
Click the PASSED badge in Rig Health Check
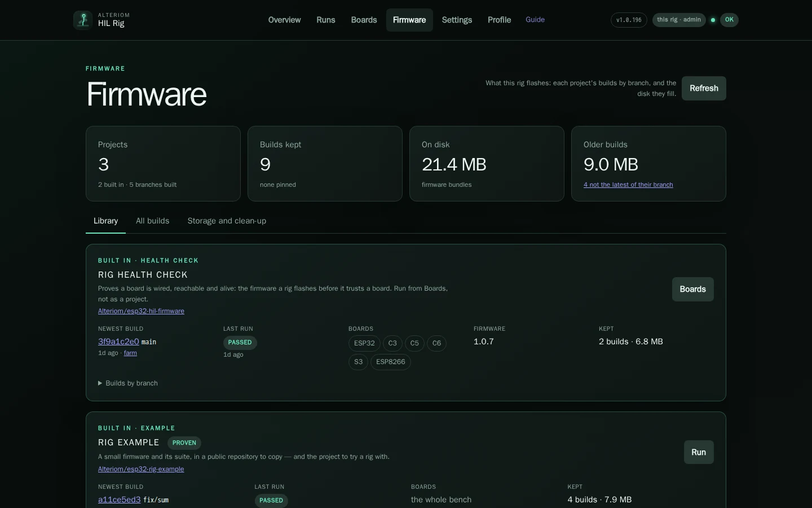pos(240,343)
